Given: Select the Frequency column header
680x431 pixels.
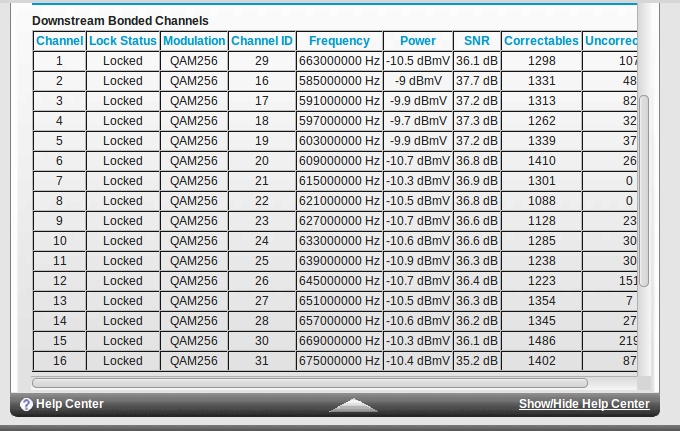Looking at the screenshot, I should (x=339, y=41).
